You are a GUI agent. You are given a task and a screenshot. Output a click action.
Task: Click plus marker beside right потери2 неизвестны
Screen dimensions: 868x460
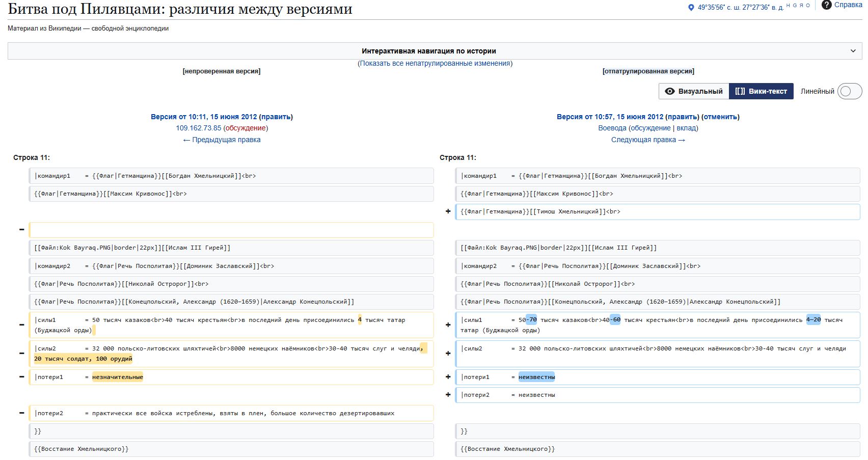448,395
